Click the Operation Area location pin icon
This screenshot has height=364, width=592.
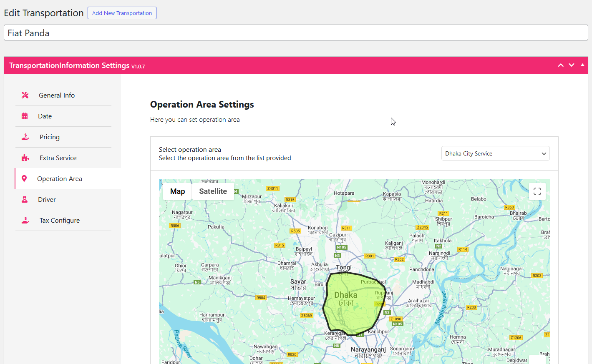point(24,178)
